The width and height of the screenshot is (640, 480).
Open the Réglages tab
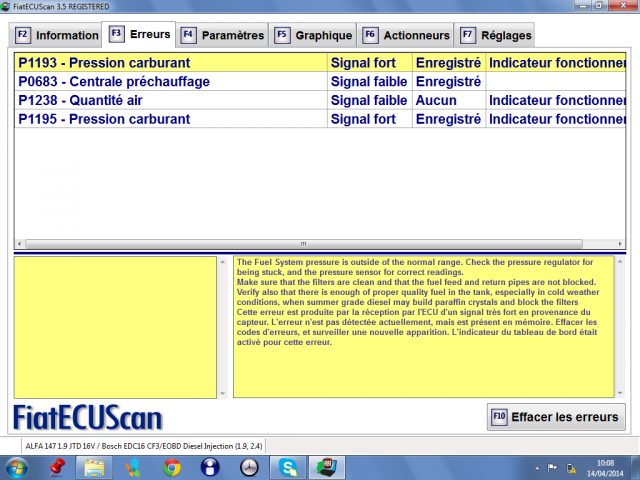click(x=495, y=35)
